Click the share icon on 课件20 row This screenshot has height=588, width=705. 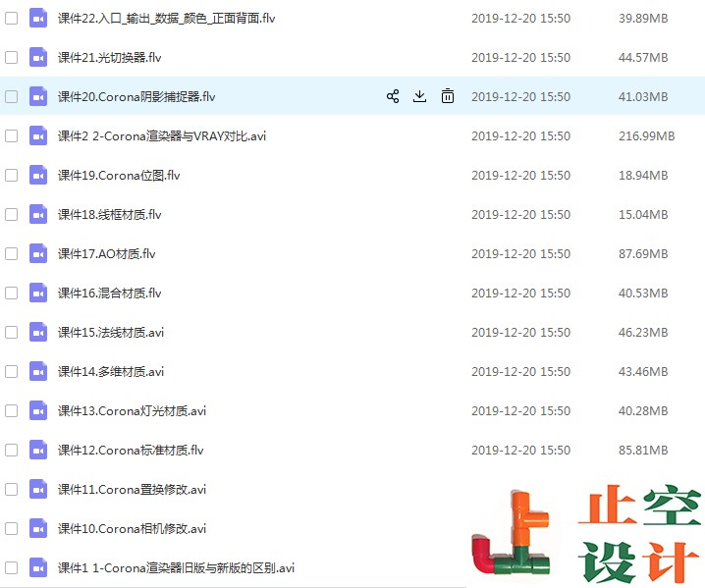click(393, 96)
